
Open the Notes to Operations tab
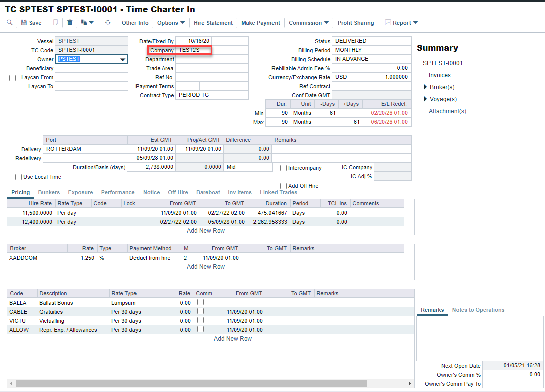478,310
